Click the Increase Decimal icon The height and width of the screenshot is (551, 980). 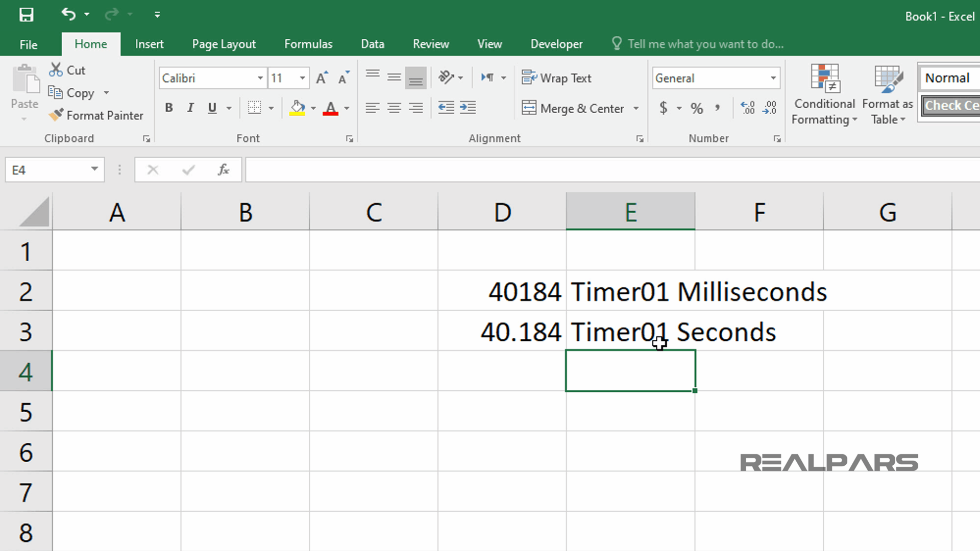click(748, 108)
